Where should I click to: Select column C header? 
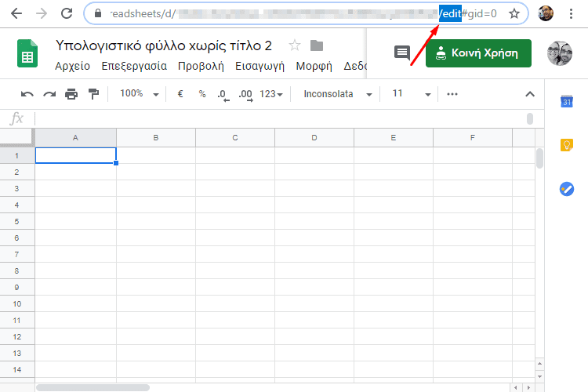point(235,138)
